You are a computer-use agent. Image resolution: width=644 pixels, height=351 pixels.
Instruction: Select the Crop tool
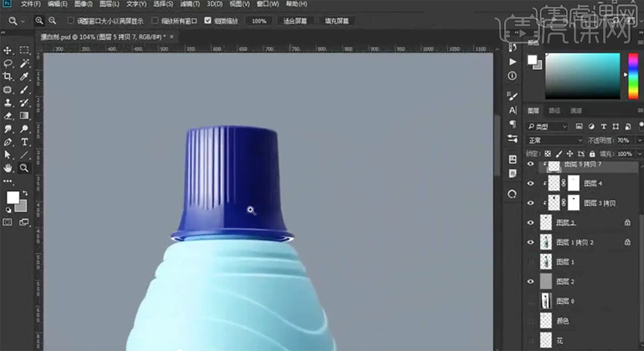tap(8, 76)
